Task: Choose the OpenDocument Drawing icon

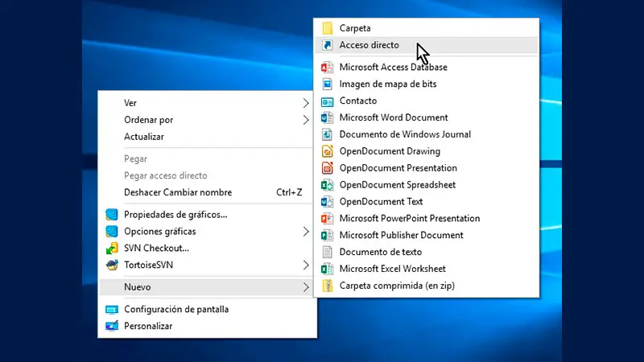Action: click(328, 151)
